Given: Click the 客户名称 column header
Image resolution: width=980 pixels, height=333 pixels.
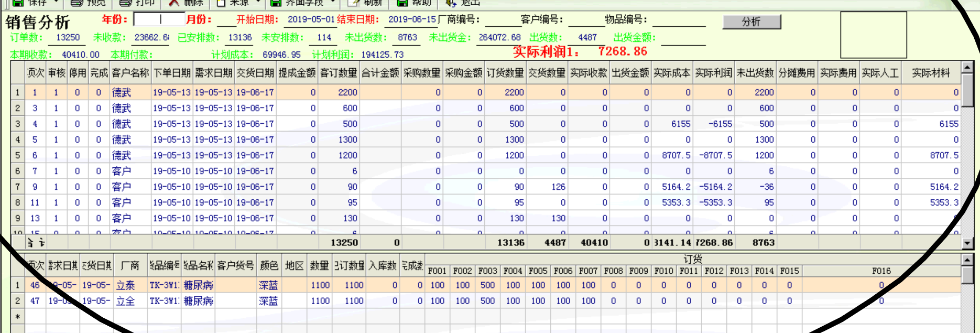Looking at the screenshot, I should tap(130, 73).
